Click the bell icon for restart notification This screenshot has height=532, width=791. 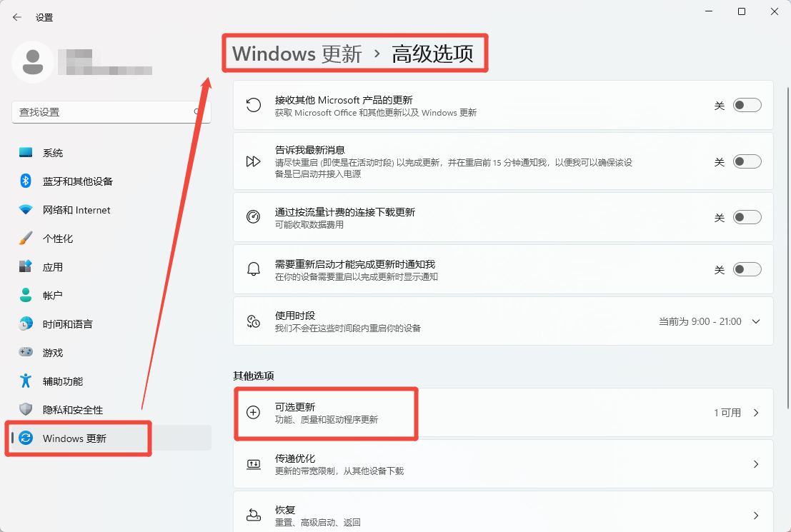tap(253, 268)
